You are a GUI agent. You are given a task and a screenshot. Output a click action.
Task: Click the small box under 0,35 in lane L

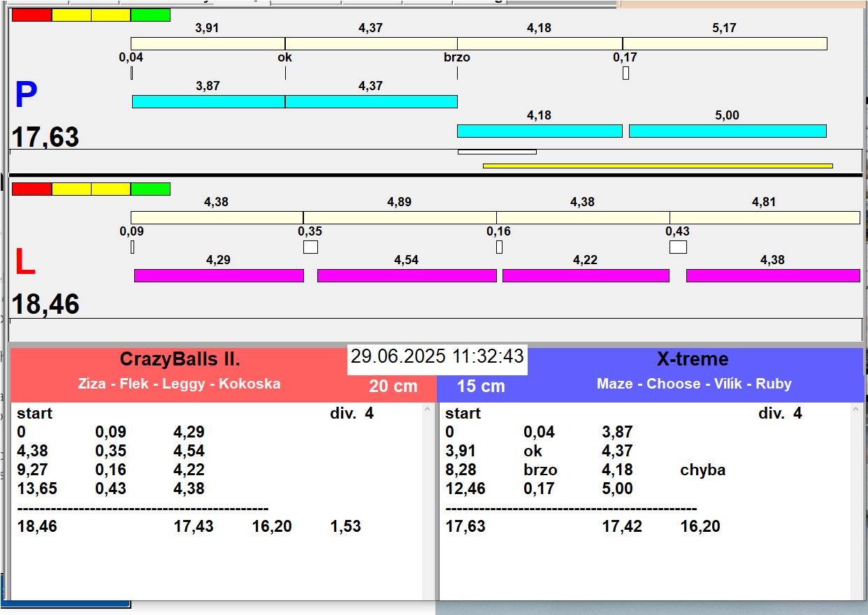pos(310,247)
